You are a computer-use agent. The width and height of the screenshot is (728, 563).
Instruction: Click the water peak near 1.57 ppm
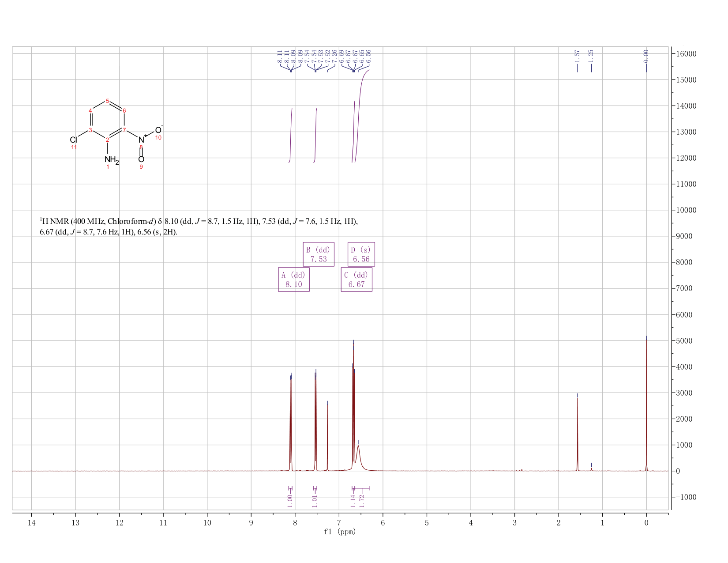578,435
